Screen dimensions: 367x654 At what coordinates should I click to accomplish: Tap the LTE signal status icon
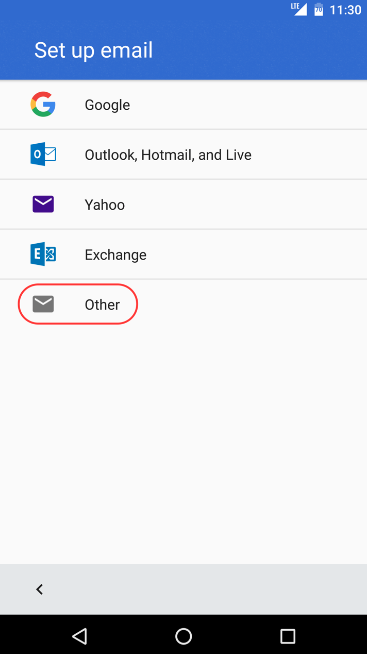pyautogui.click(x=299, y=9)
